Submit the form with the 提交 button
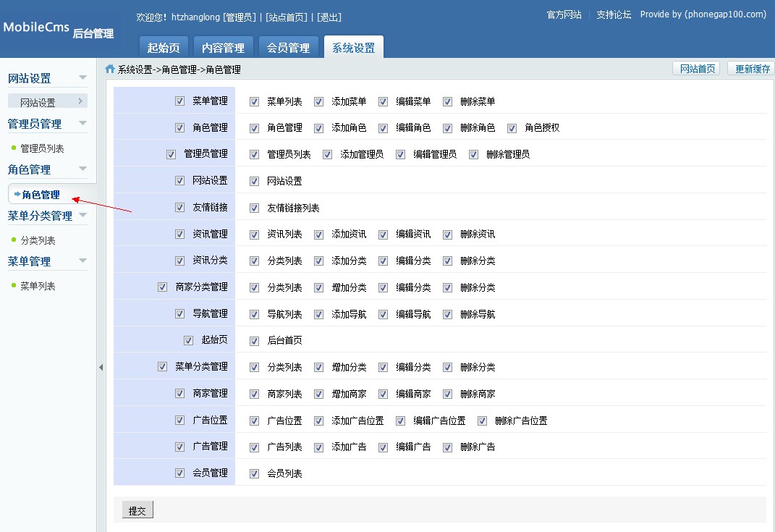The image size is (775, 532). point(137,510)
